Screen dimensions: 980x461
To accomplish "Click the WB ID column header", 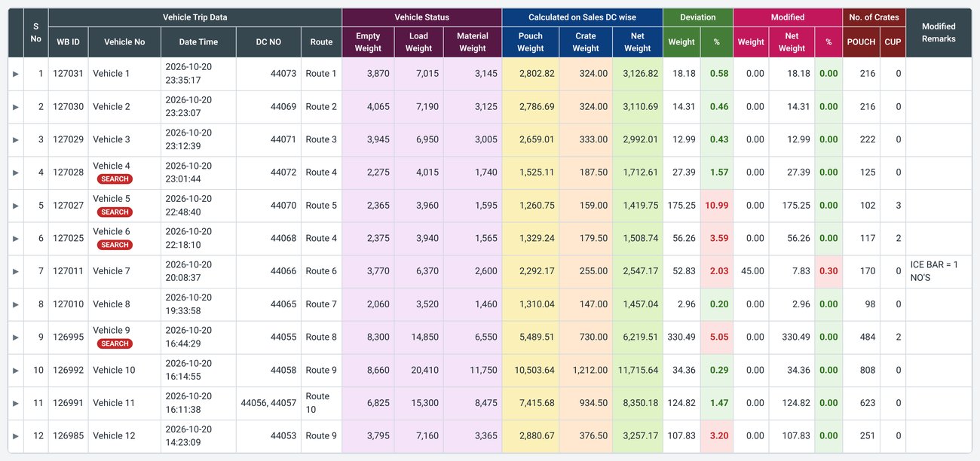I will click(68, 42).
